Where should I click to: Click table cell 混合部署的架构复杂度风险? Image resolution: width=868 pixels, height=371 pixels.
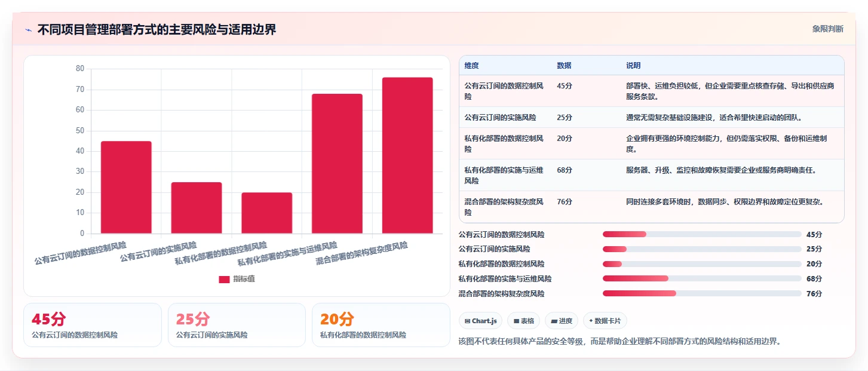(x=504, y=207)
